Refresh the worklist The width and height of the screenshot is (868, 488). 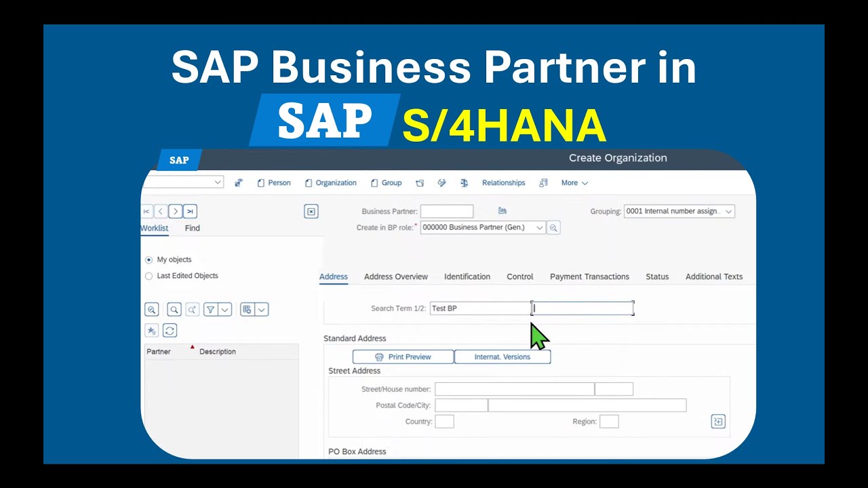pos(170,331)
